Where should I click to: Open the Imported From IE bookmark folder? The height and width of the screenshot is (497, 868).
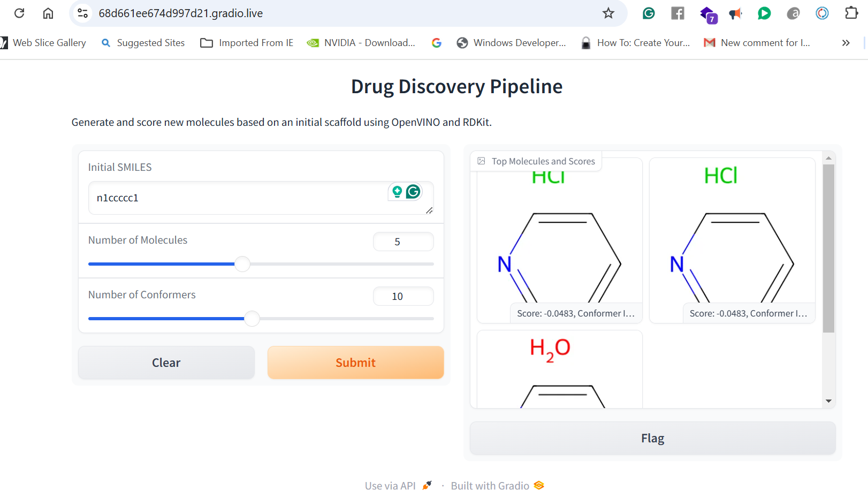click(x=247, y=43)
